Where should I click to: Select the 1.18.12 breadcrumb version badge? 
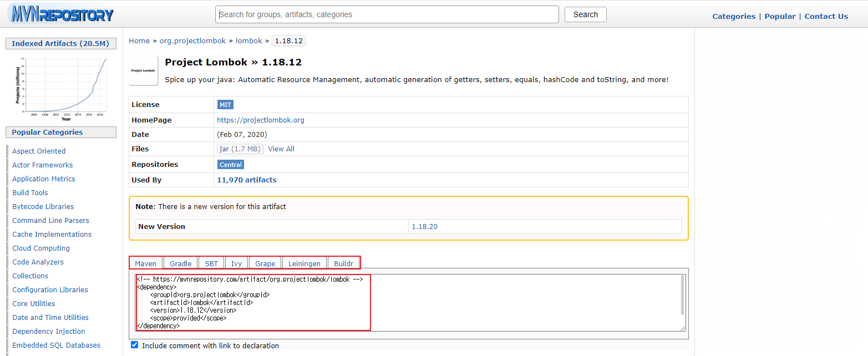pyautogui.click(x=289, y=40)
